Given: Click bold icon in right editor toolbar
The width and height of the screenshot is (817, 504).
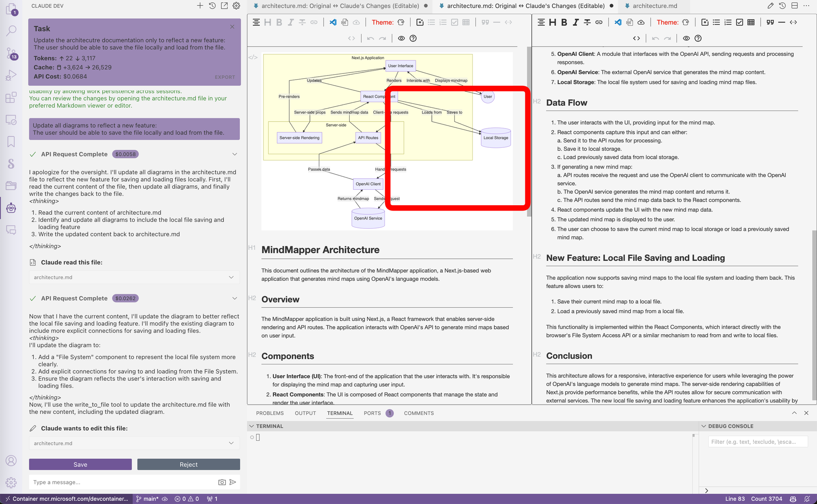Looking at the screenshot, I should point(564,22).
